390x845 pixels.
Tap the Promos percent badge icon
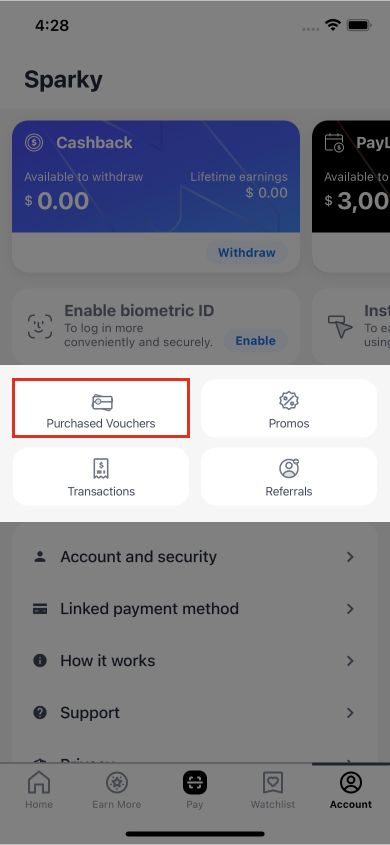tap(289, 401)
